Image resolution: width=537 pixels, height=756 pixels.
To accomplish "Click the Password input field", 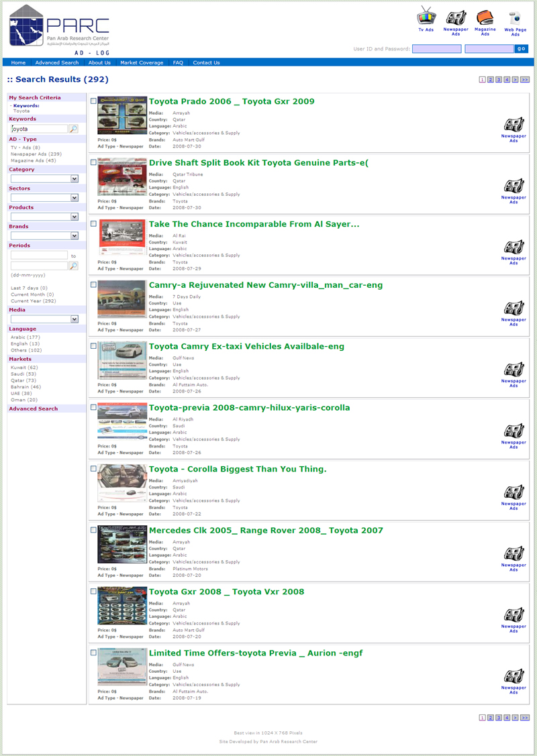I will 489,49.
